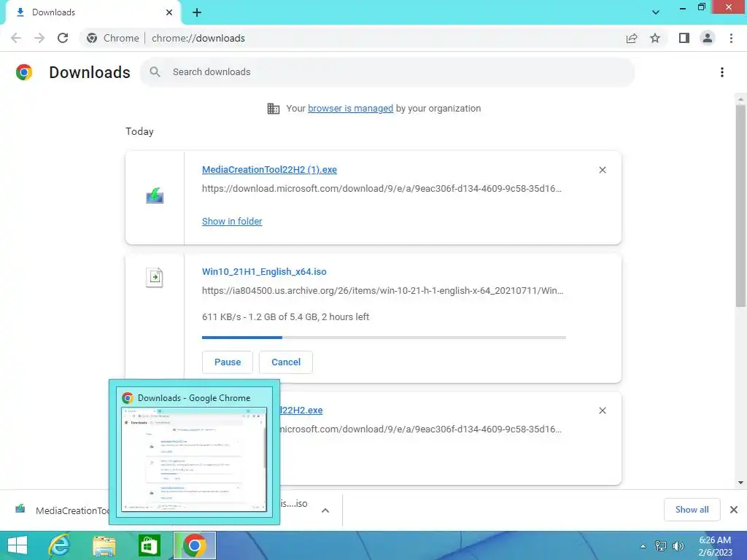The image size is (747, 560).
Task: Click the browser back arrow
Action: (16, 38)
